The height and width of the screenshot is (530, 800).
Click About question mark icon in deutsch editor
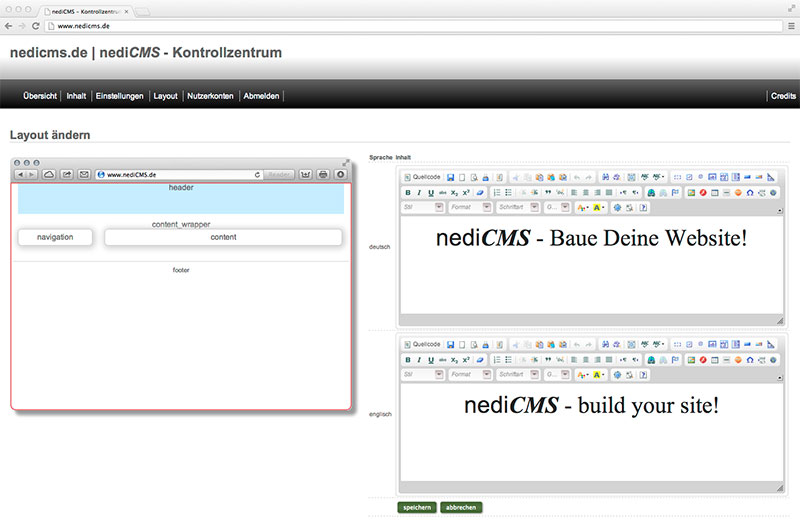643,207
